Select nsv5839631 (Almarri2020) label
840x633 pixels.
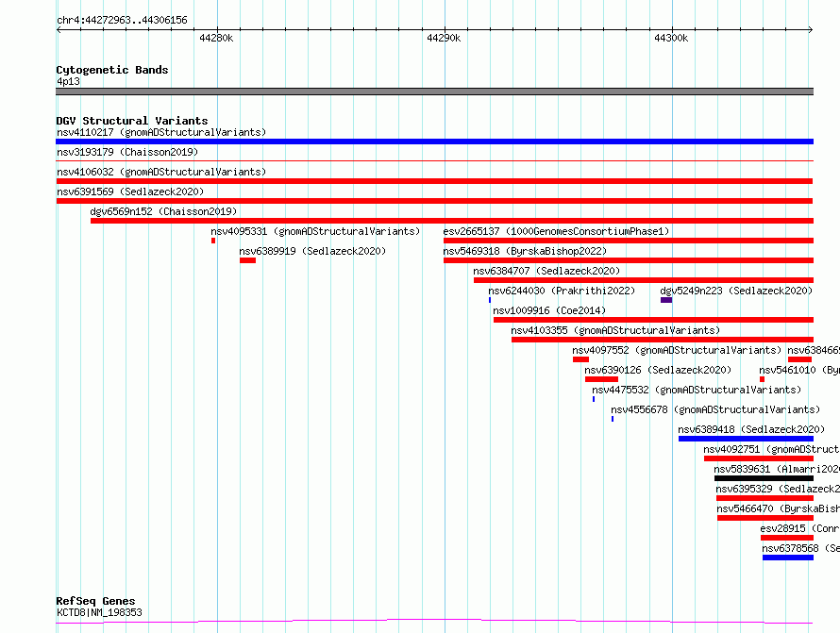777,469
